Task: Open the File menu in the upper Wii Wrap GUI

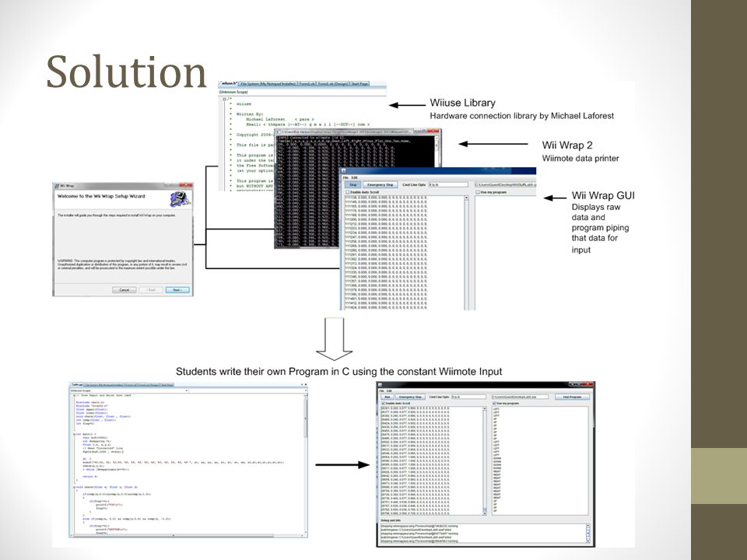Action: click(346, 177)
